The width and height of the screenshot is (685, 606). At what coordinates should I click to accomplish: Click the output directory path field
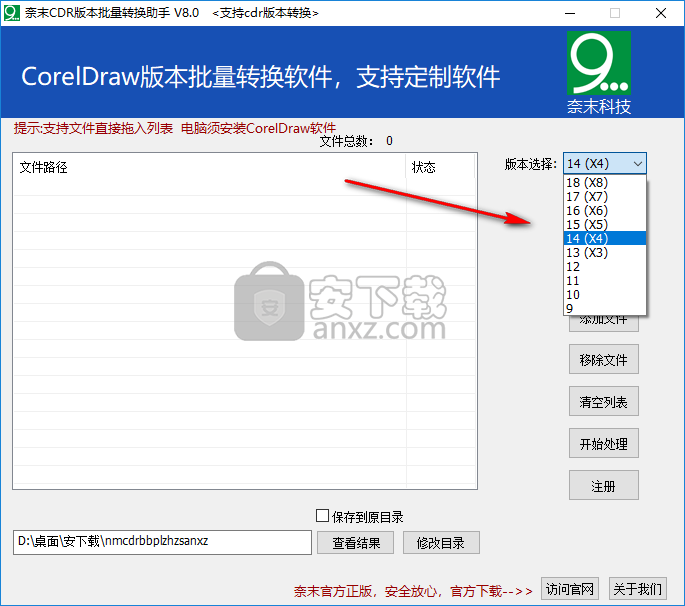162,542
